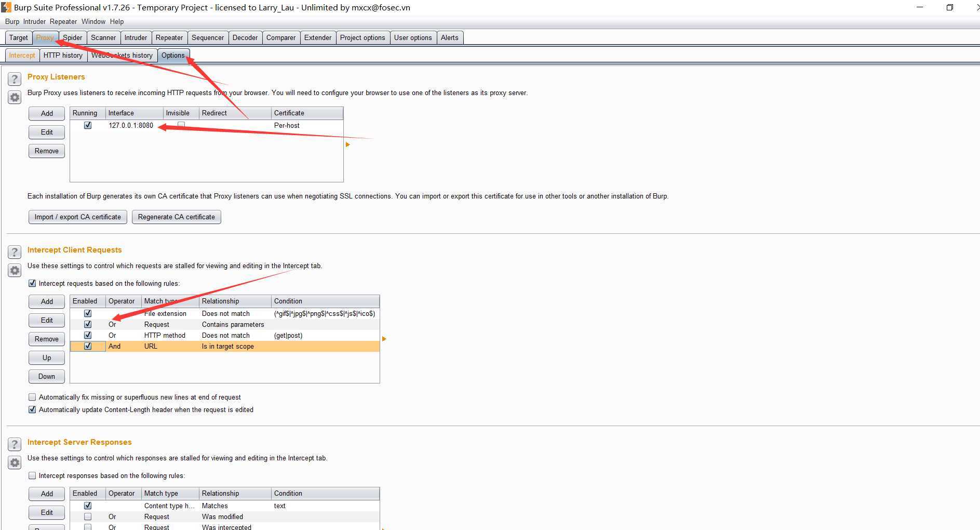Disable the Contains parameters rule checkbox

(x=88, y=324)
